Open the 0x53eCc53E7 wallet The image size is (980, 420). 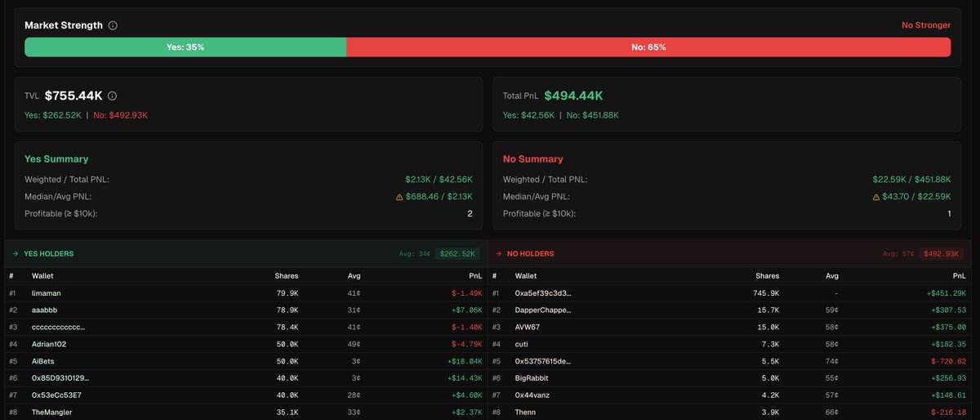coord(56,395)
